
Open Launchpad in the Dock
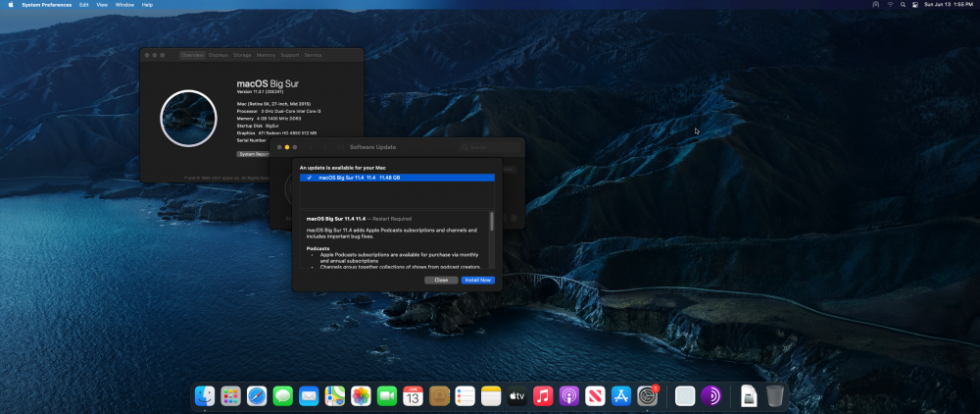click(x=230, y=396)
